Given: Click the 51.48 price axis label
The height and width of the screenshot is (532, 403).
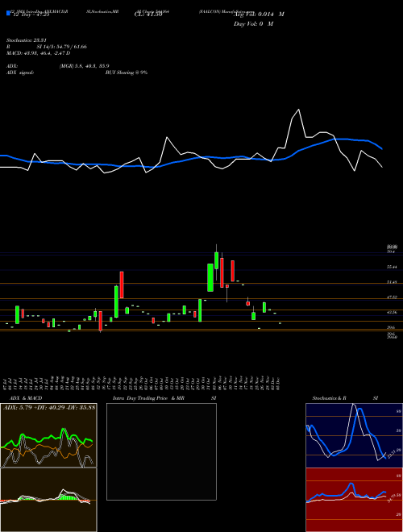Looking at the screenshot, I should point(392,282).
